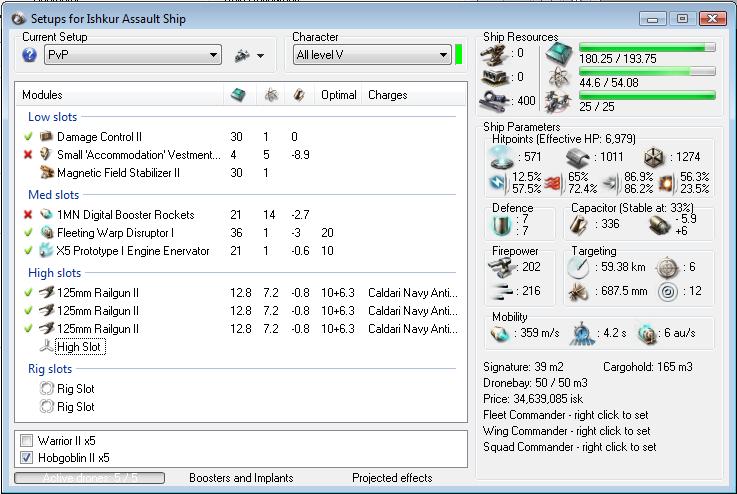This screenshot has width=737, height=494.
Task: Click the capacitor capacity icon showing 336
Action: (x=578, y=225)
